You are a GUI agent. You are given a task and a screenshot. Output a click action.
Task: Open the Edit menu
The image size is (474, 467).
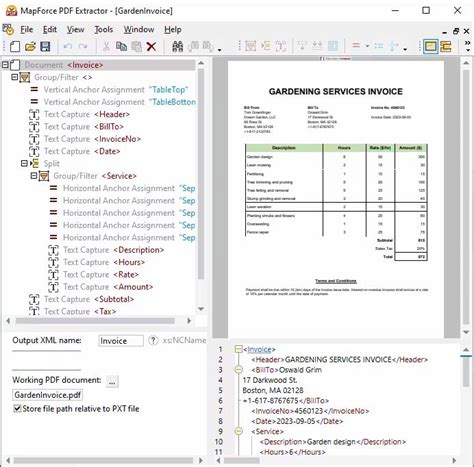[x=50, y=30]
